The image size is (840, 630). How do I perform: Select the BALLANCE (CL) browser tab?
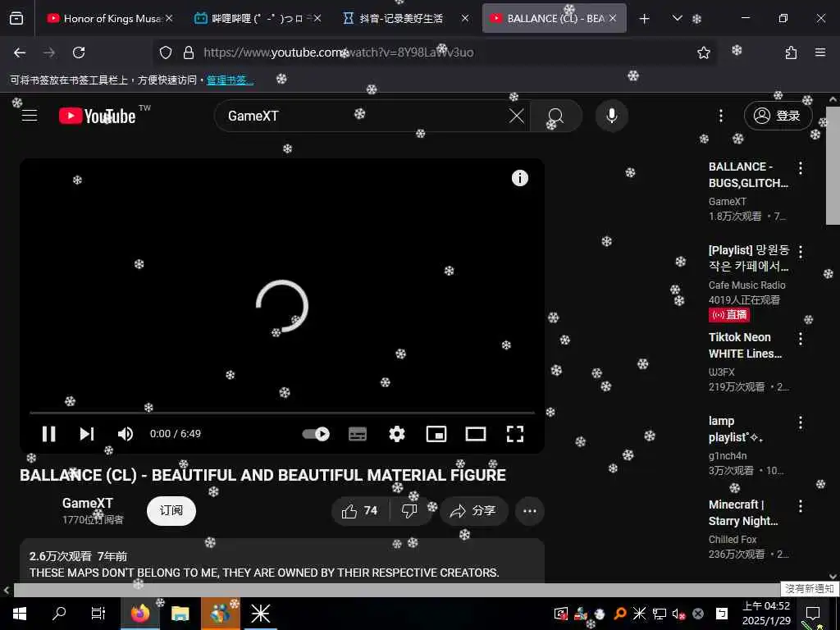point(554,18)
